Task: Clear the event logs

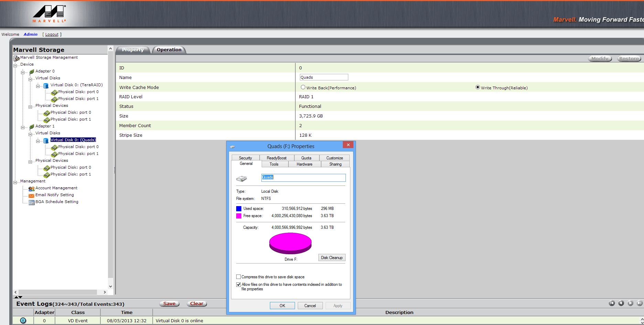Action: (x=197, y=304)
